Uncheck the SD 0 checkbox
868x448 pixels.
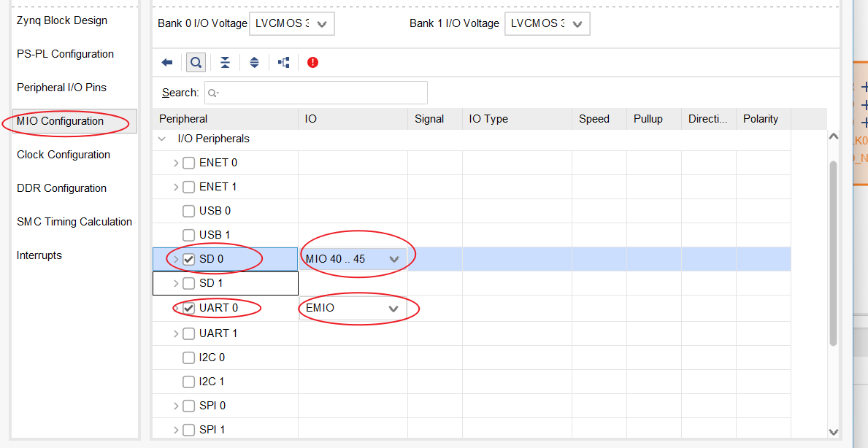click(x=189, y=260)
